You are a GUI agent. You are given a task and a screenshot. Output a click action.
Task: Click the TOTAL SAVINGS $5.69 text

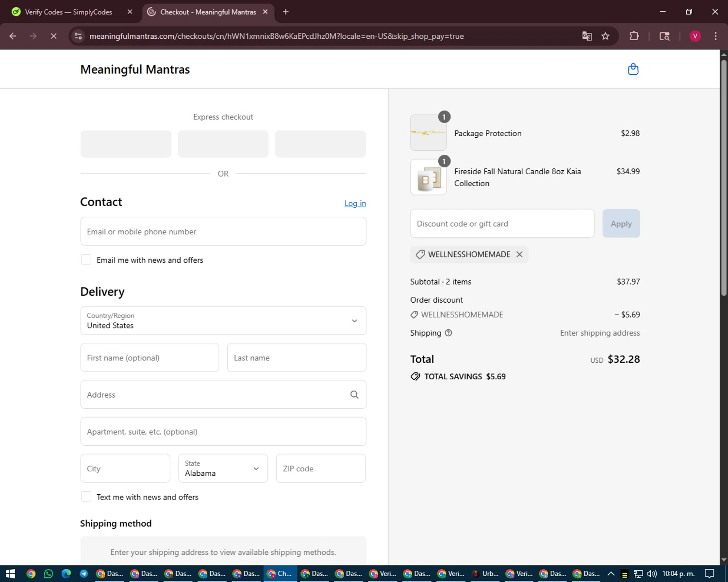pos(465,376)
